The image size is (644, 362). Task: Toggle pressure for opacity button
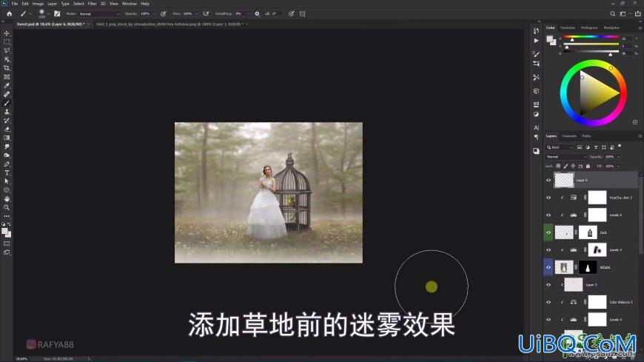[164, 13]
